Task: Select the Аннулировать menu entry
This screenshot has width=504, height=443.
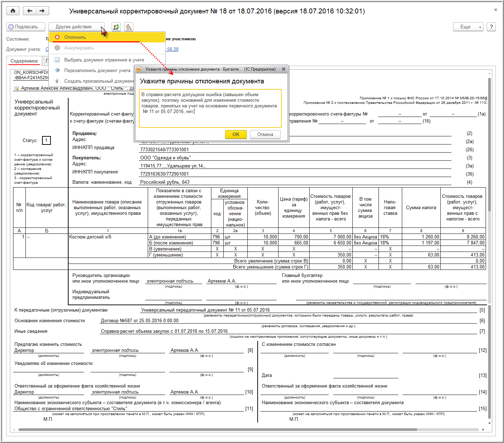Action: 107,48
